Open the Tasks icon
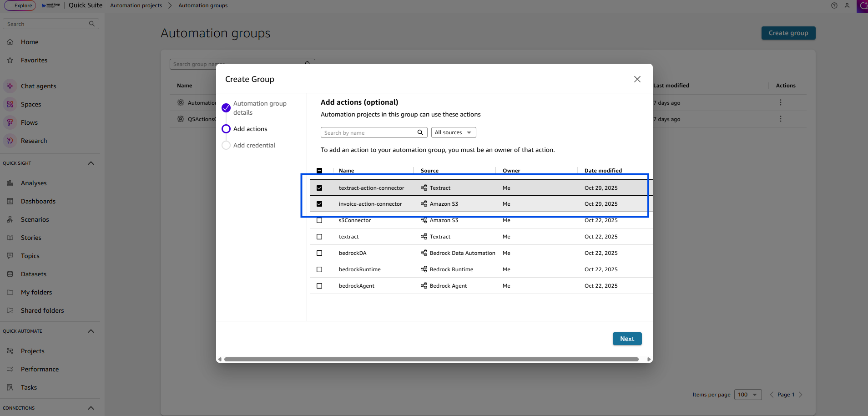The width and height of the screenshot is (868, 416). (10, 387)
